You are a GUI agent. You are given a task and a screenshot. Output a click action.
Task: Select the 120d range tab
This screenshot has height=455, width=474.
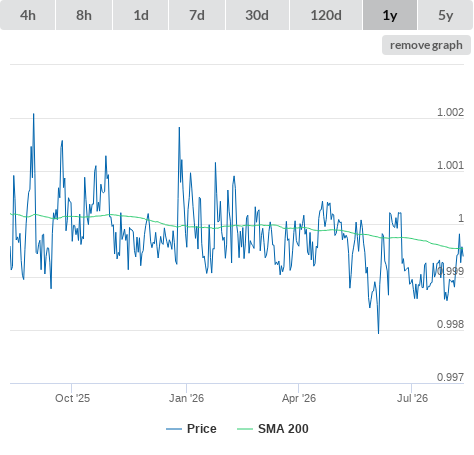pyautogui.click(x=326, y=15)
